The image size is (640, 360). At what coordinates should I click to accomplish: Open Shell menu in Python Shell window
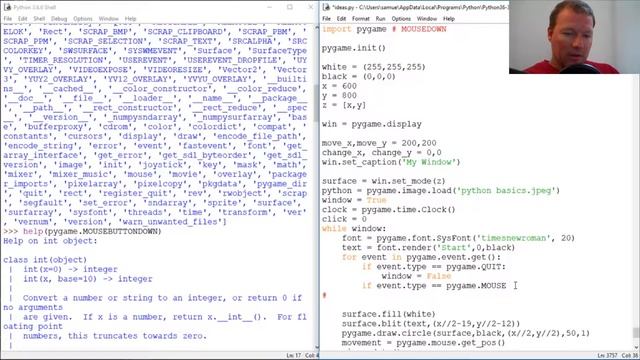(x=39, y=19)
